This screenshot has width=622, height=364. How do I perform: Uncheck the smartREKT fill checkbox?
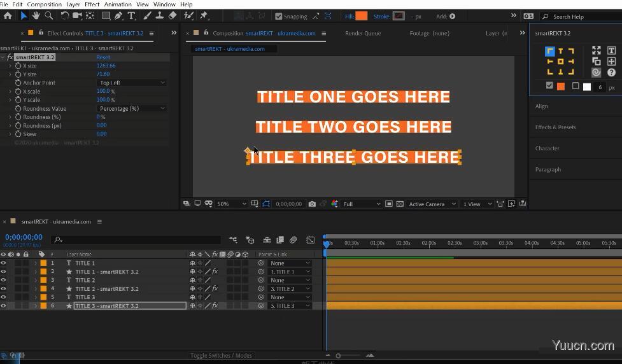[549, 85]
